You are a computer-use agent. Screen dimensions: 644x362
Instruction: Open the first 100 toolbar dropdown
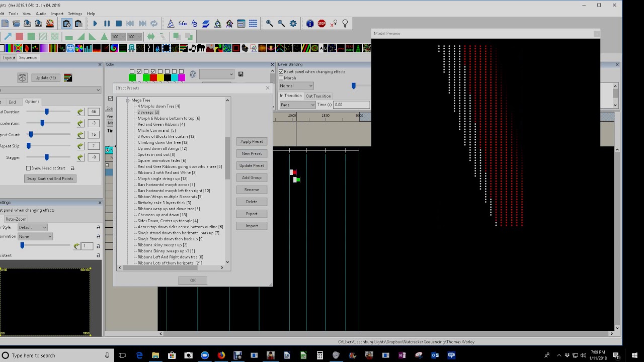pos(118,37)
